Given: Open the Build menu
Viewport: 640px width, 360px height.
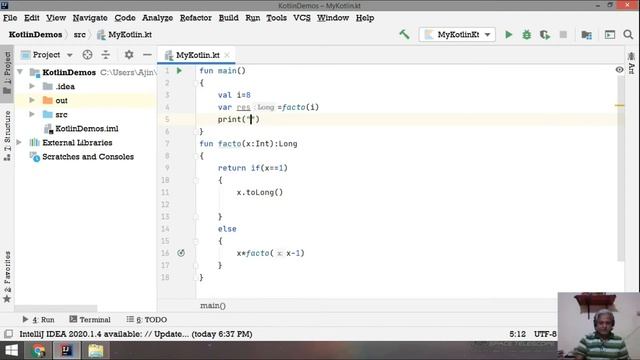Looking at the screenshot, I should point(228,18).
